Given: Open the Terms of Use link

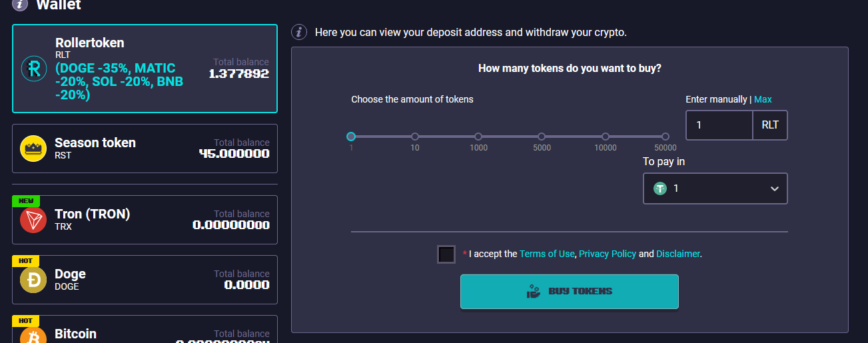Looking at the screenshot, I should (x=546, y=254).
